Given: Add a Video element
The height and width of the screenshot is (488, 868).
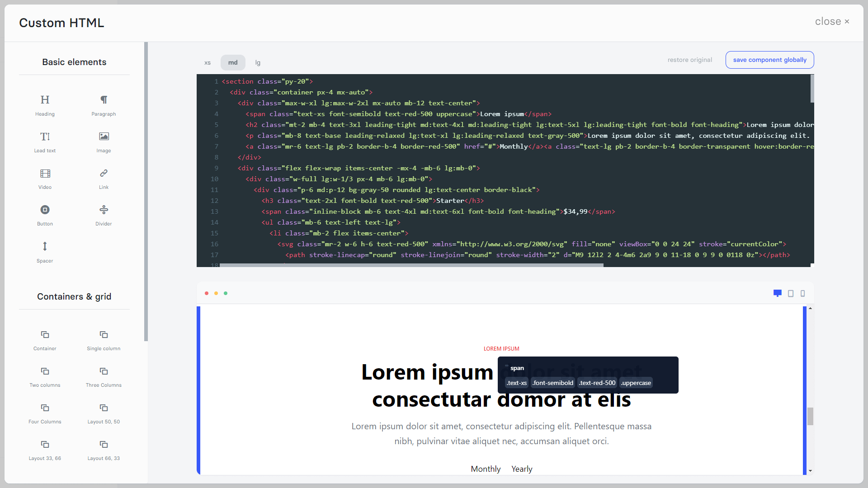Looking at the screenshot, I should pyautogui.click(x=45, y=178).
